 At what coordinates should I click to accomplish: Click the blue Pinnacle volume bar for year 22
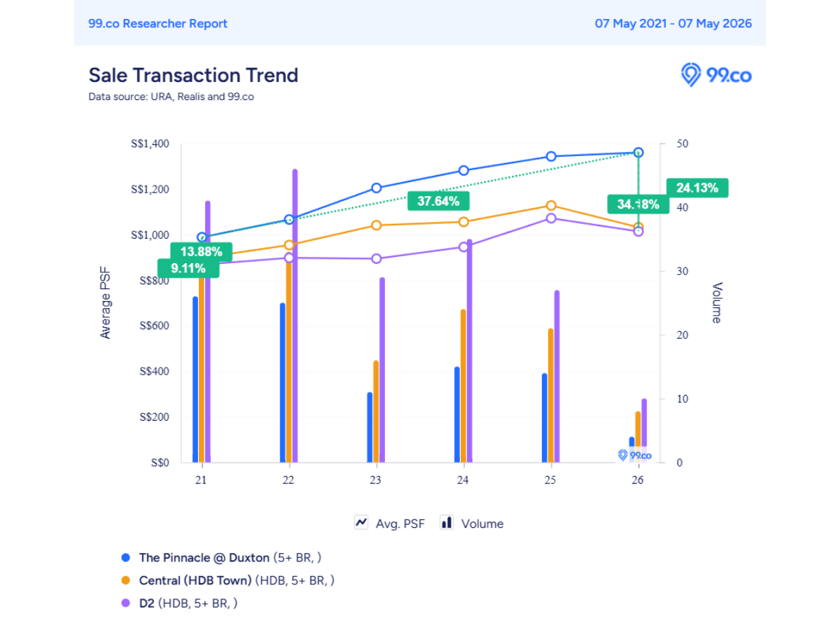coord(283,382)
